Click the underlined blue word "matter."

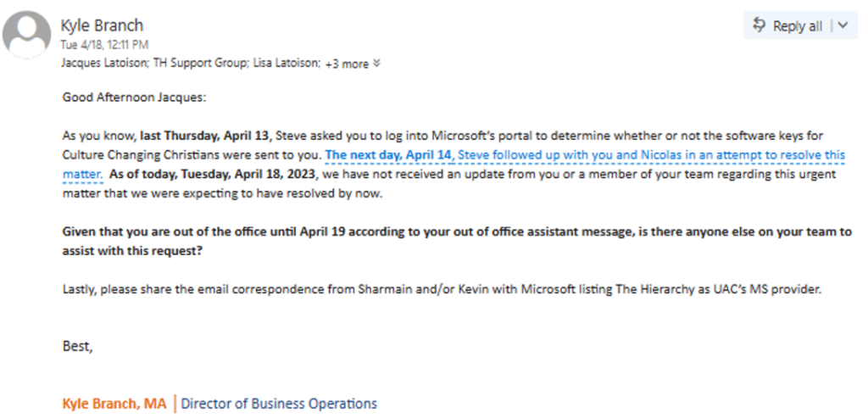point(82,175)
